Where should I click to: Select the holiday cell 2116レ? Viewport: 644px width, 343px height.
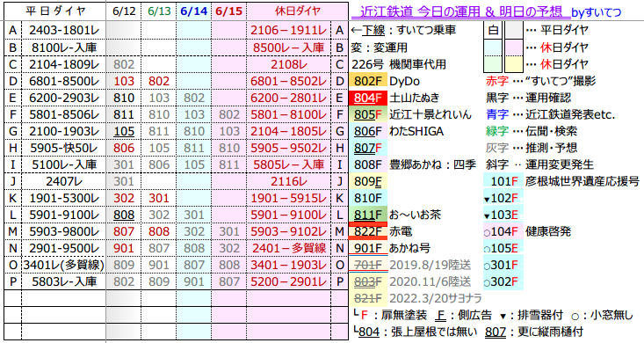point(289,181)
